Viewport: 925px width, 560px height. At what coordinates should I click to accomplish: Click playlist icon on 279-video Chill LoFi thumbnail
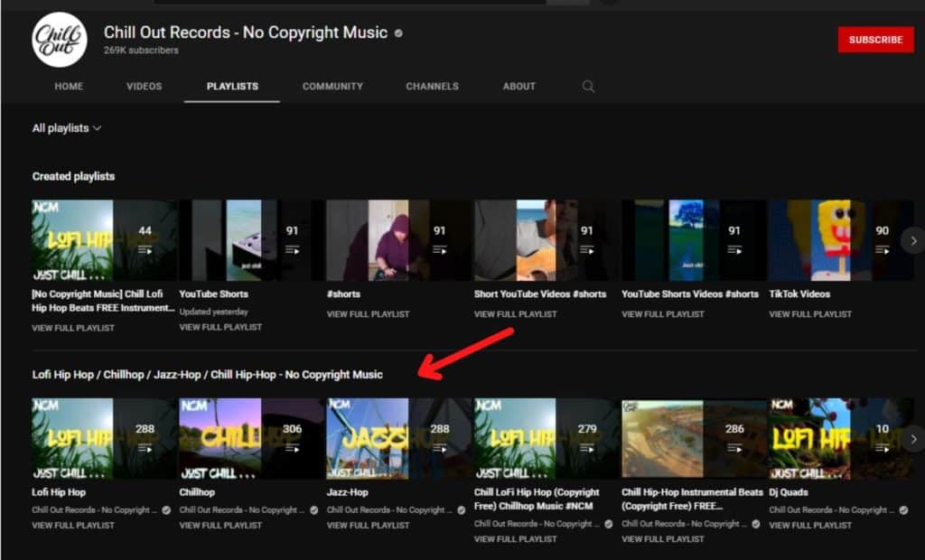click(587, 449)
